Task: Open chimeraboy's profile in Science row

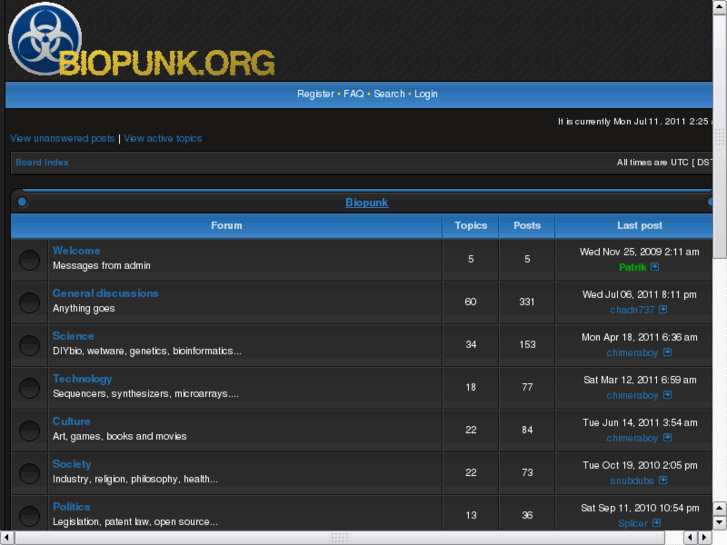Action: (x=632, y=353)
